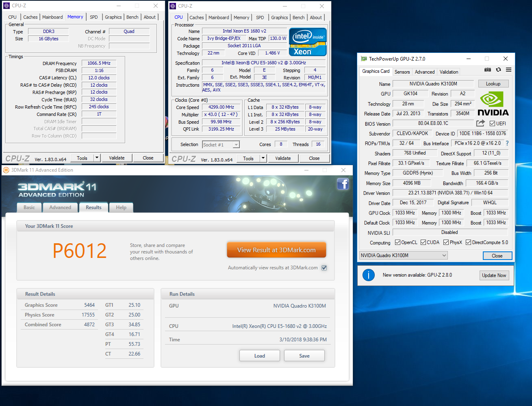Click Lookup button in GPU-Z
Image resolution: width=532 pixels, height=406 pixels.
493,84
